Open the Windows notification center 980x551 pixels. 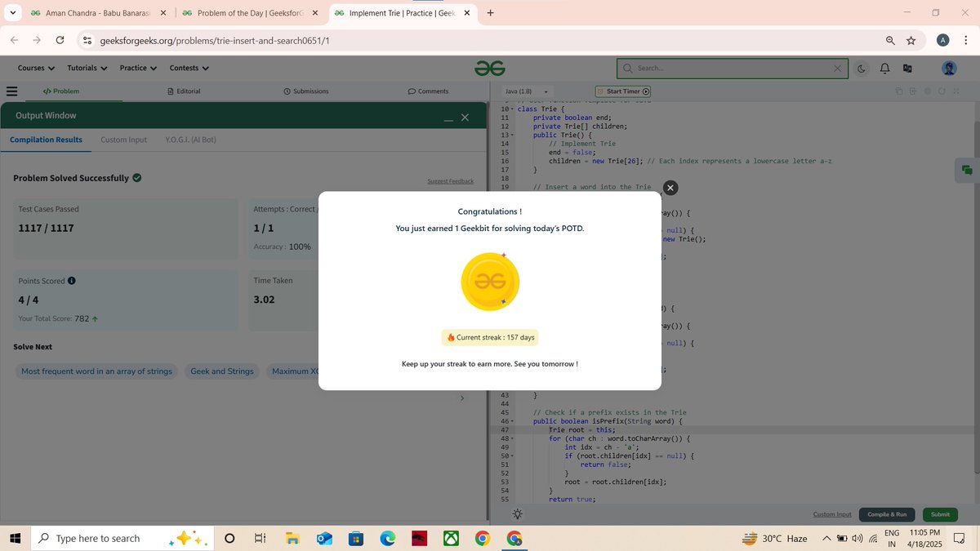pyautogui.click(x=959, y=539)
